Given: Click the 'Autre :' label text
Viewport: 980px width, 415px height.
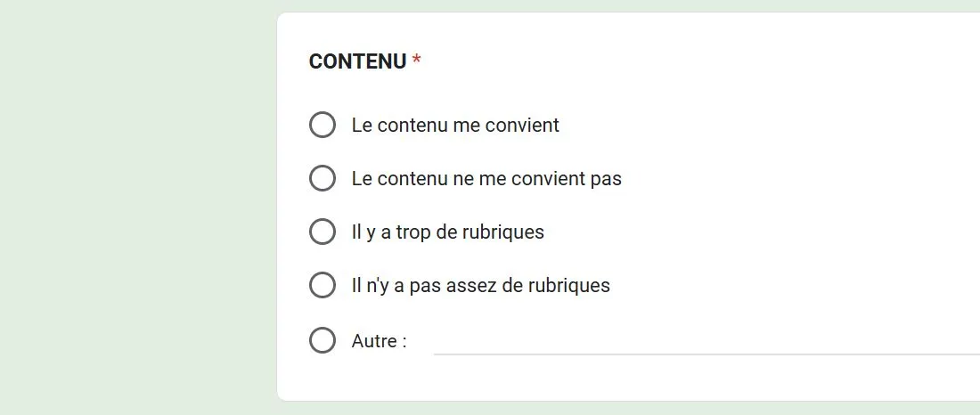Looking at the screenshot, I should [x=379, y=340].
